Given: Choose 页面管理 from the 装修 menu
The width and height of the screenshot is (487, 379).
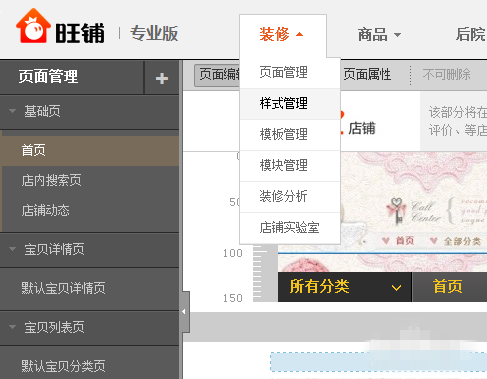Looking at the screenshot, I should (x=290, y=73).
